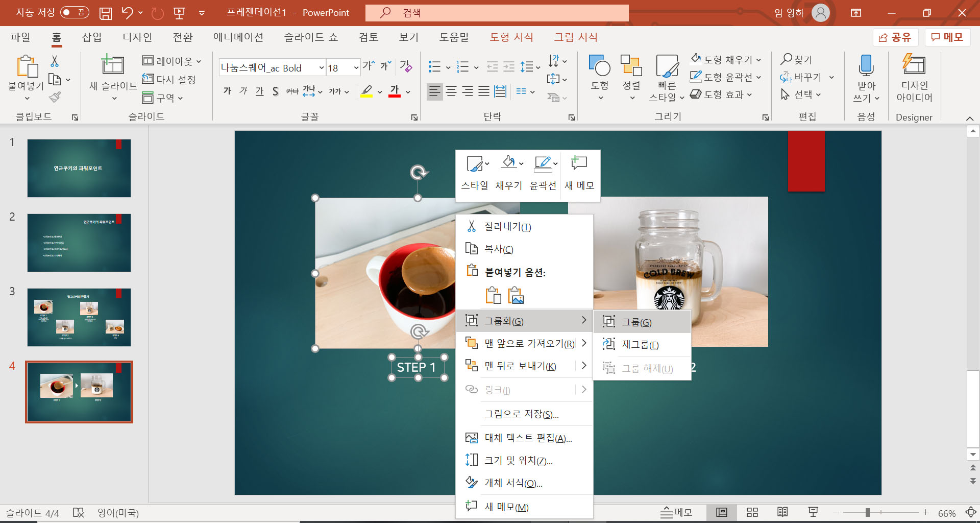Click the 정렬 arrange icon
Image resolution: width=980 pixels, height=523 pixels.
pyautogui.click(x=631, y=65)
